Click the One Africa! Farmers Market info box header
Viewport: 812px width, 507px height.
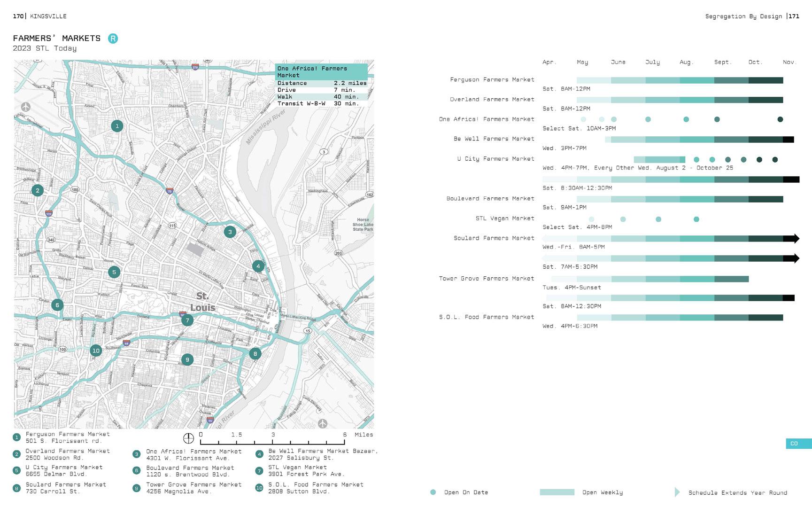click(322, 72)
